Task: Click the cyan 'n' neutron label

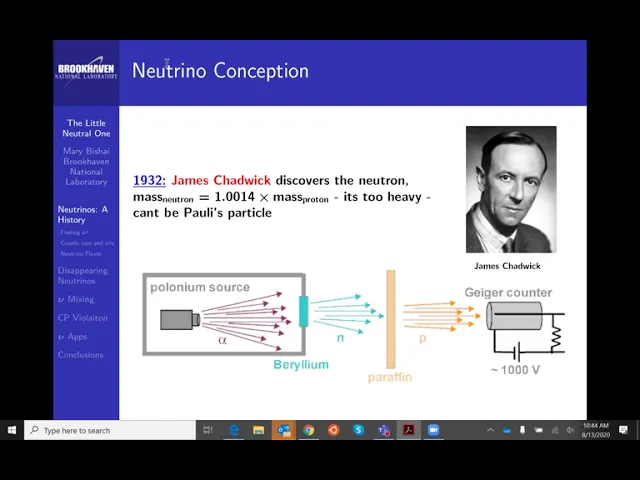Action: (340, 338)
